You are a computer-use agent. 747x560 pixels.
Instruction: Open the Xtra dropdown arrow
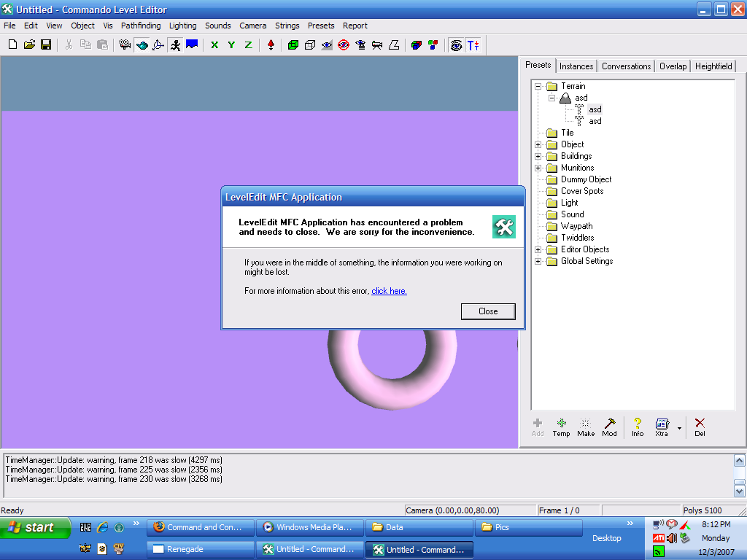[679, 428]
